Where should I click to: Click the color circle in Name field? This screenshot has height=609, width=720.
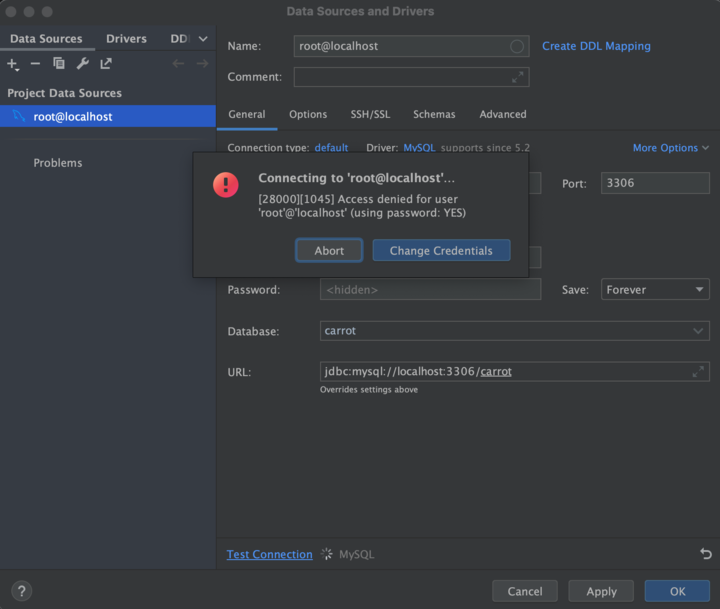[517, 46]
